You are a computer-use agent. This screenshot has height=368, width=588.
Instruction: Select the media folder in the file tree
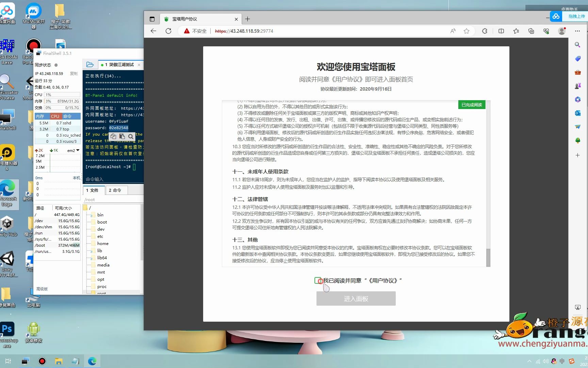click(103, 265)
